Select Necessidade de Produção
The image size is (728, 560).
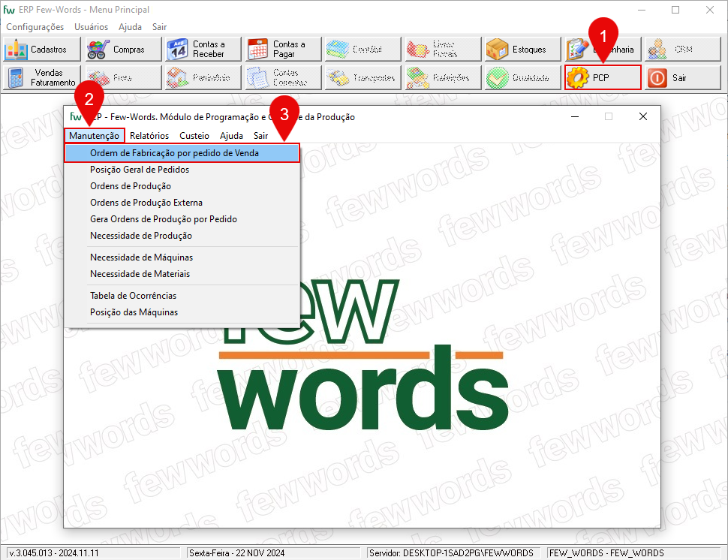pyautogui.click(x=182, y=236)
